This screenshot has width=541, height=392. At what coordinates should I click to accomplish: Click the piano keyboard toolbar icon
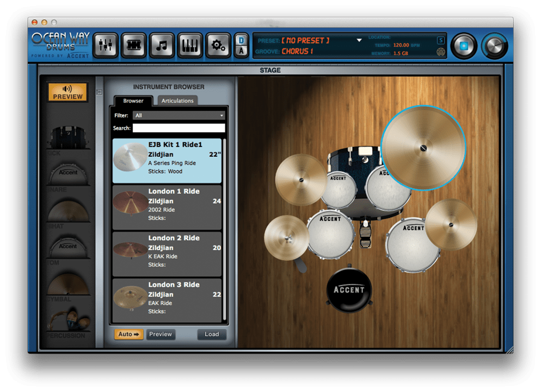(x=190, y=44)
